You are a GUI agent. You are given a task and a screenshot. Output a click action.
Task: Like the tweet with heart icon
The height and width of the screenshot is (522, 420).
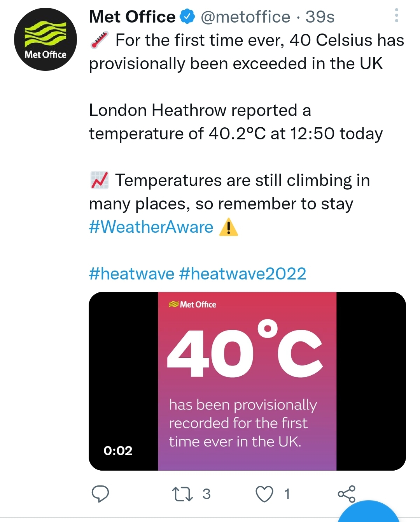point(264,494)
